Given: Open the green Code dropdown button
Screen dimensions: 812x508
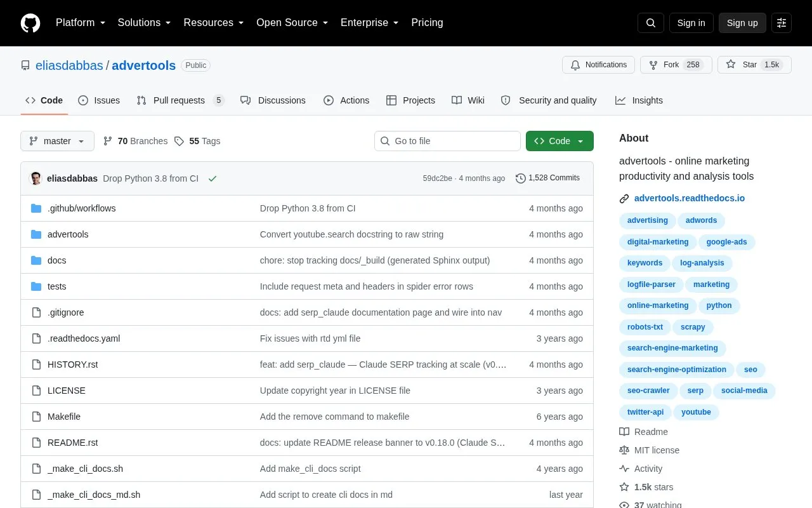Looking at the screenshot, I should pos(560,141).
